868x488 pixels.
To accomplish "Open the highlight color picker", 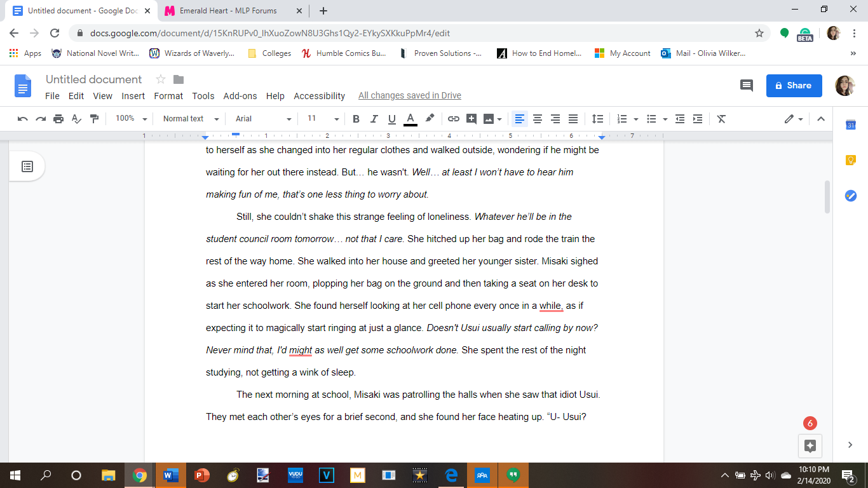I will pyautogui.click(x=430, y=119).
